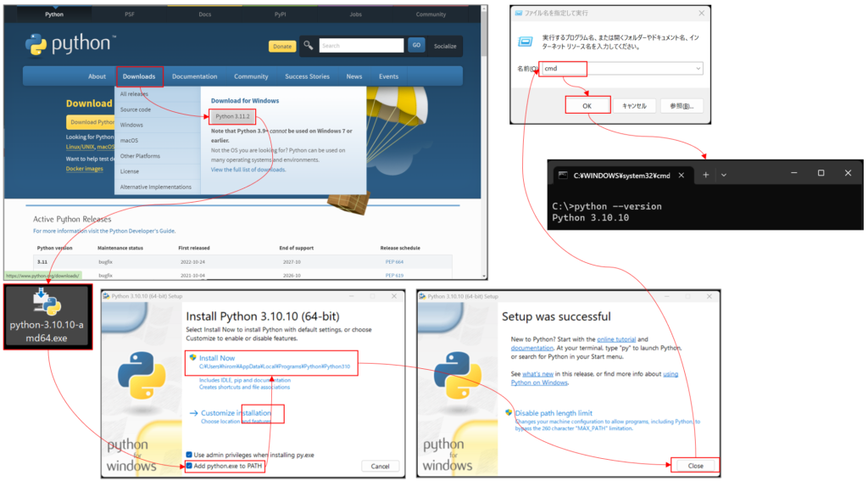Open the Downloads menu on python.org

pos(139,76)
